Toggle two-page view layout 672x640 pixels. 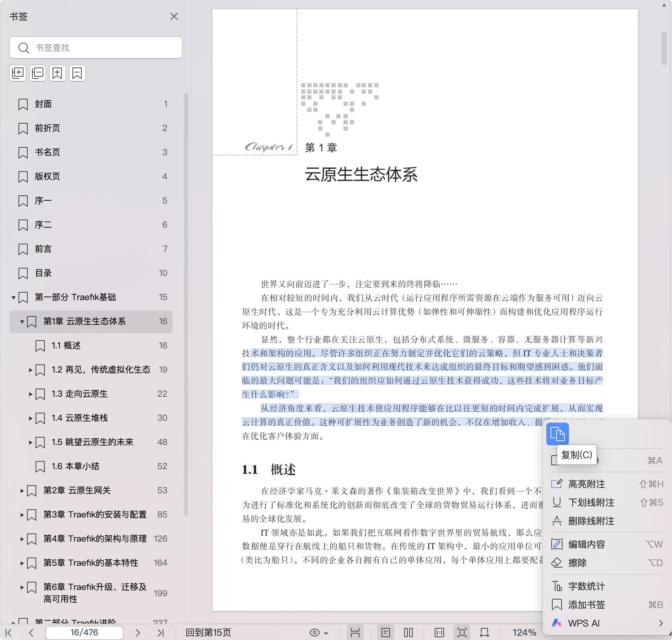pos(408,633)
